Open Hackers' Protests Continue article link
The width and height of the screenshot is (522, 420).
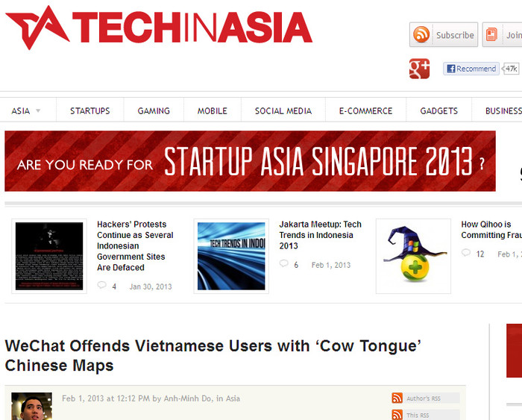(x=135, y=245)
